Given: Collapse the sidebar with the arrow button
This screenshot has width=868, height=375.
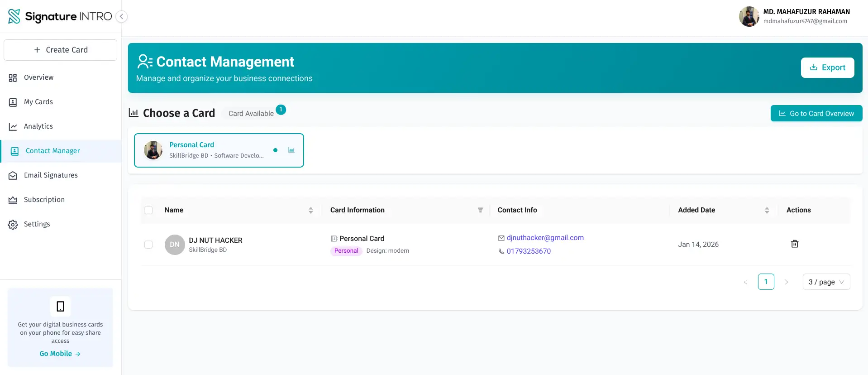Looking at the screenshot, I should pyautogui.click(x=121, y=17).
